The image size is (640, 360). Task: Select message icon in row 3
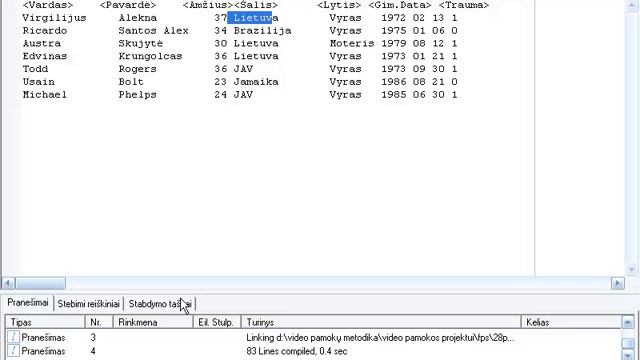(x=13, y=337)
